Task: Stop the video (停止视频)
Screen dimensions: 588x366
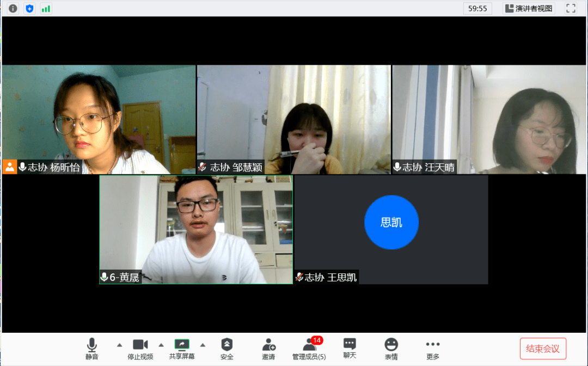Action: (140, 349)
